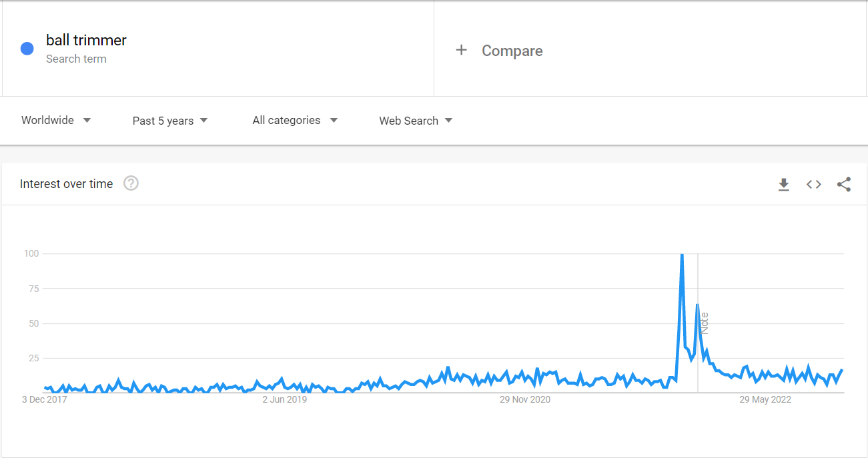Click the 2 Jun 2019 axis label
868x458 pixels.
(285, 400)
